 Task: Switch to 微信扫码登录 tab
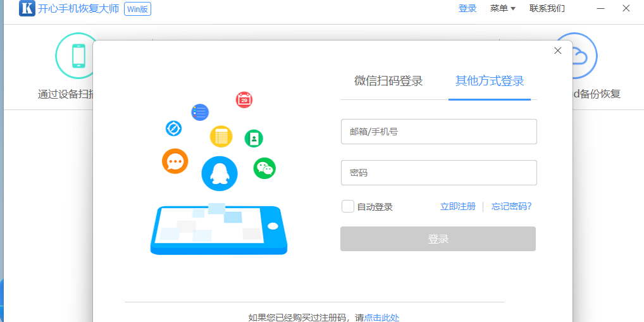tap(388, 81)
